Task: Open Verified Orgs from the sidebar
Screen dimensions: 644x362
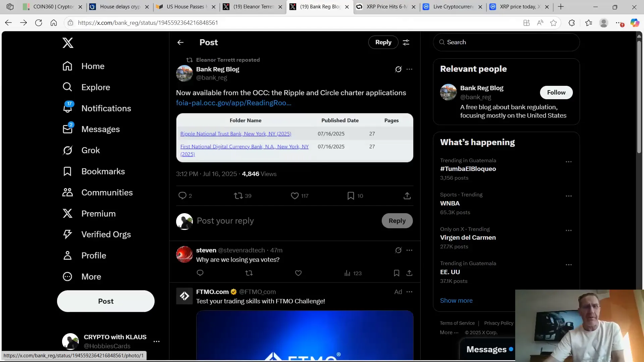Action: [97, 234]
